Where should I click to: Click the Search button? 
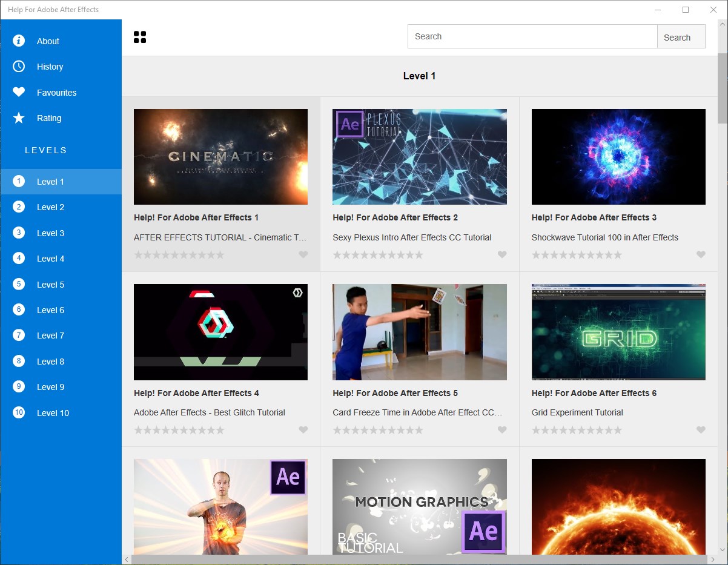(681, 36)
